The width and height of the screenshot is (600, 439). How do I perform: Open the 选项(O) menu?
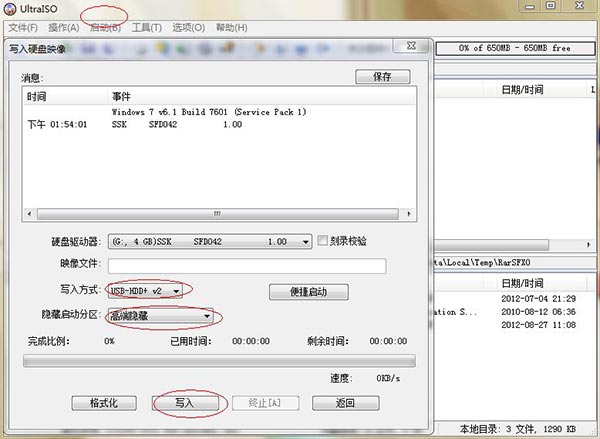189,28
